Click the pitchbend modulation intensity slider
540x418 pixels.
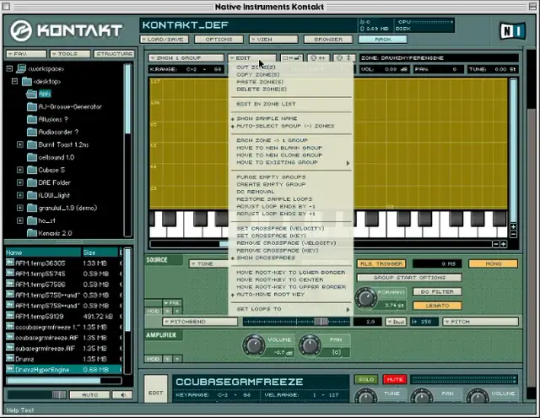point(296,322)
